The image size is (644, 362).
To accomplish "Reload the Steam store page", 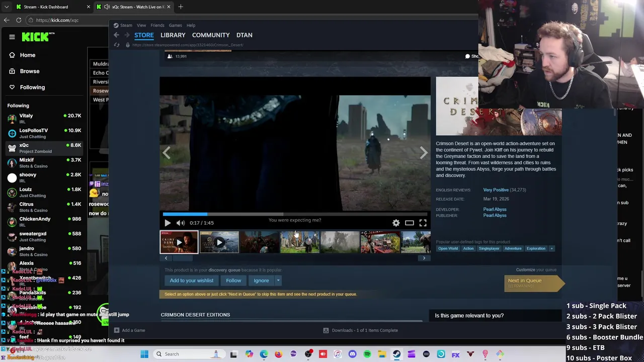I will [x=117, y=45].
